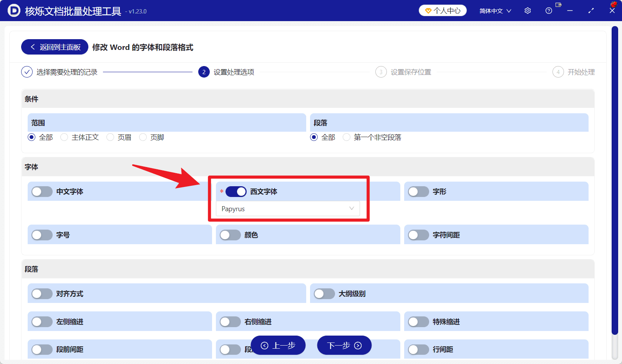Click 核烁文档批量处理工具 app title
622x364 pixels.
pyautogui.click(x=73, y=11)
